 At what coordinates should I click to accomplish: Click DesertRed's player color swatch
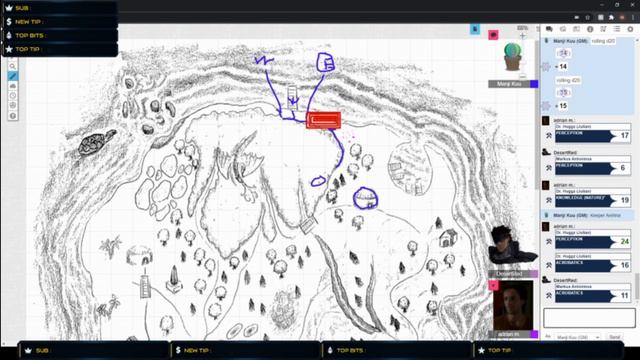click(534, 273)
